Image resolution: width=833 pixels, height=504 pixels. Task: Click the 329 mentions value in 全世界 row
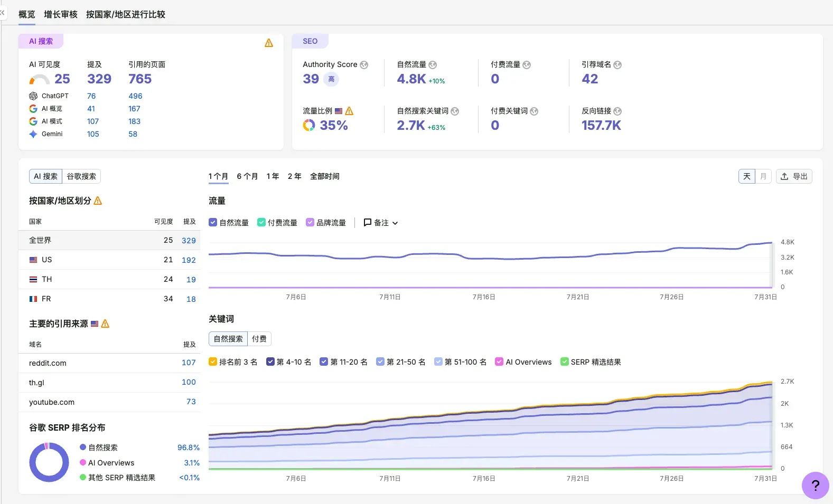click(189, 240)
